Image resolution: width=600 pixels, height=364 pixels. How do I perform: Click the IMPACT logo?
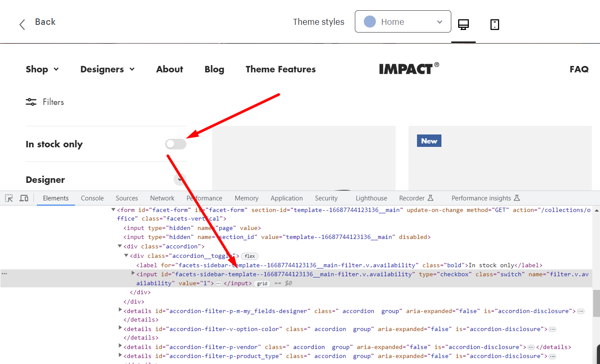coord(409,69)
